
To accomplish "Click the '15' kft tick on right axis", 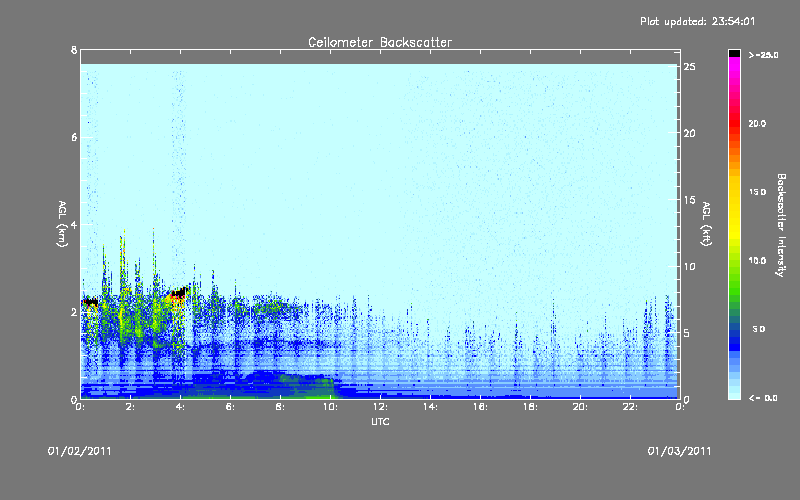I will pyautogui.click(x=690, y=200).
